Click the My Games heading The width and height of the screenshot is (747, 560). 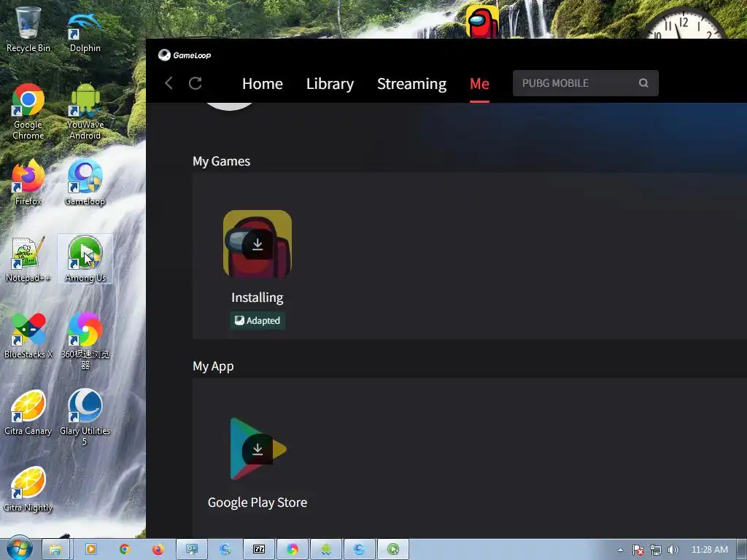[x=221, y=161]
